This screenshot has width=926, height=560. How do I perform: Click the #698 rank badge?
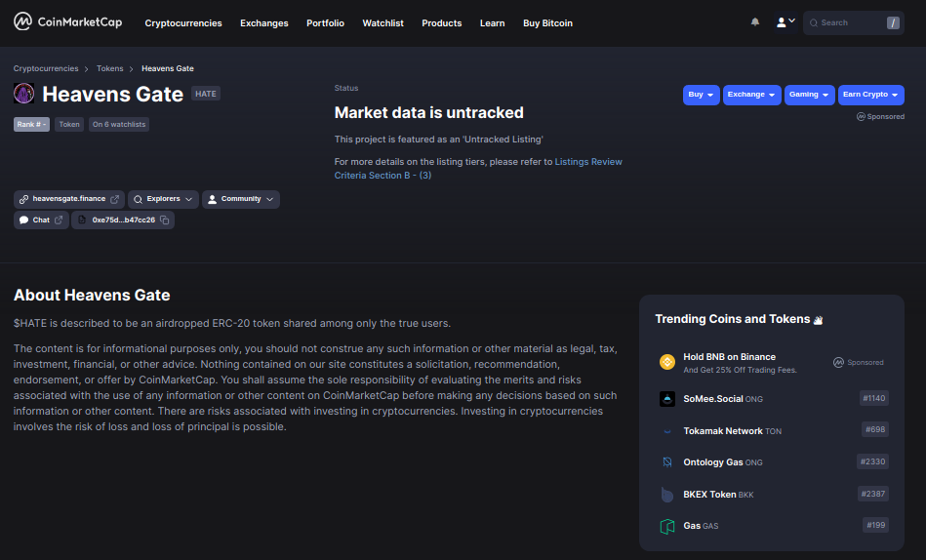[x=875, y=429]
